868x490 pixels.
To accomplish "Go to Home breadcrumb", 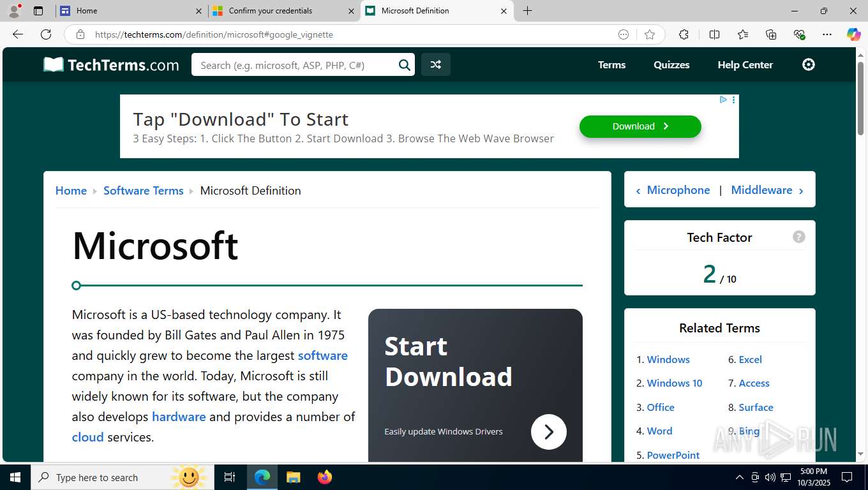I will pyautogui.click(x=71, y=190).
